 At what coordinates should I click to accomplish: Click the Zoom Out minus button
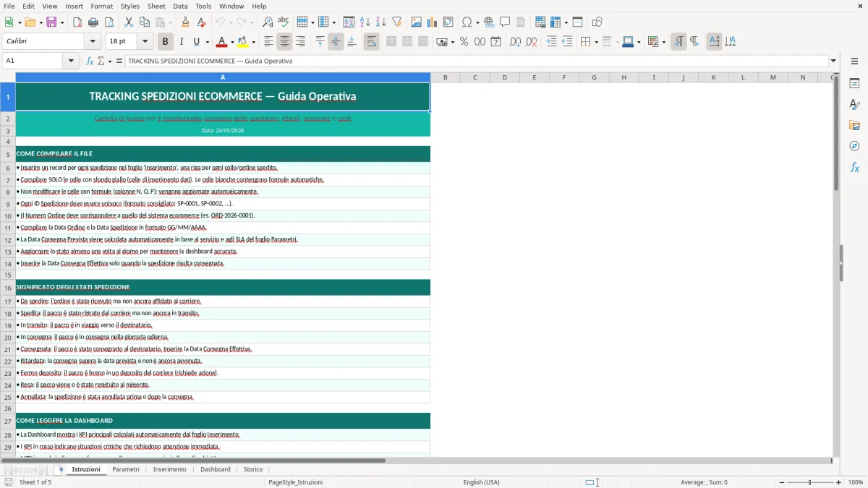click(782, 482)
